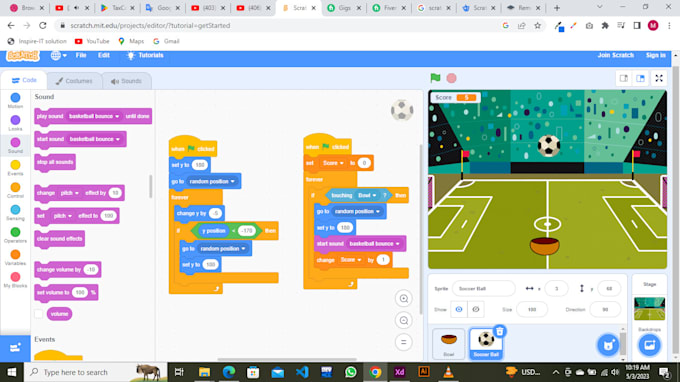Delete the Soccer Ball sprite
680x382 pixels.
tap(500, 331)
